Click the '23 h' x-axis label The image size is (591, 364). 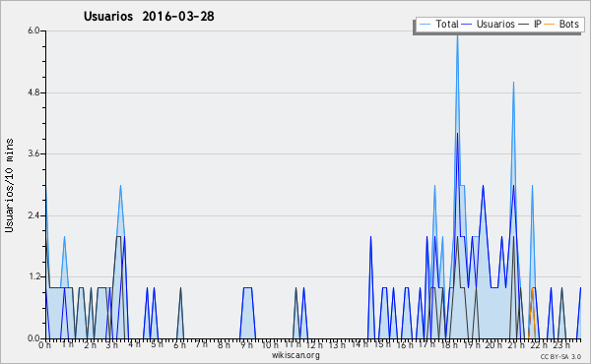(x=560, y=344)
